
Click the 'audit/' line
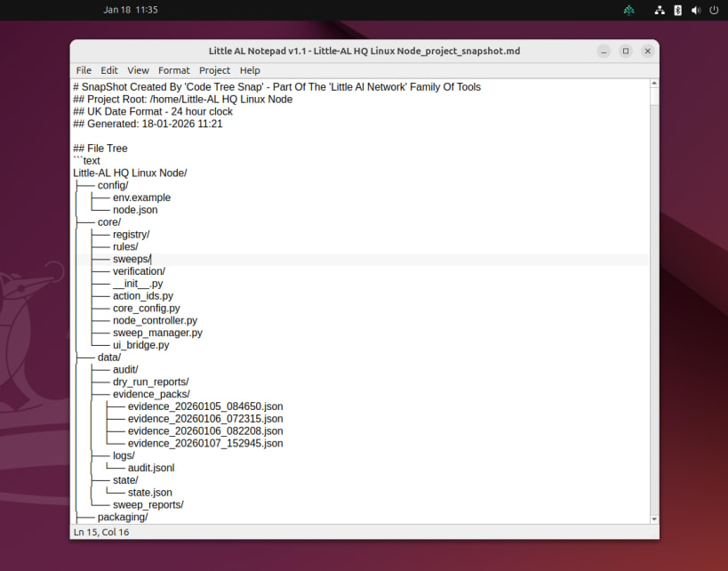pos(125,370)
